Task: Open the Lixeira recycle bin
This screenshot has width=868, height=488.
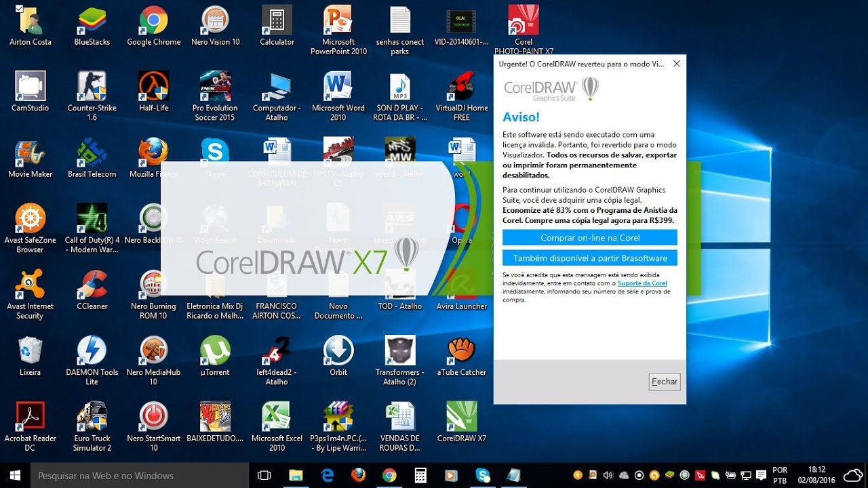Action: tap(30, 356)
